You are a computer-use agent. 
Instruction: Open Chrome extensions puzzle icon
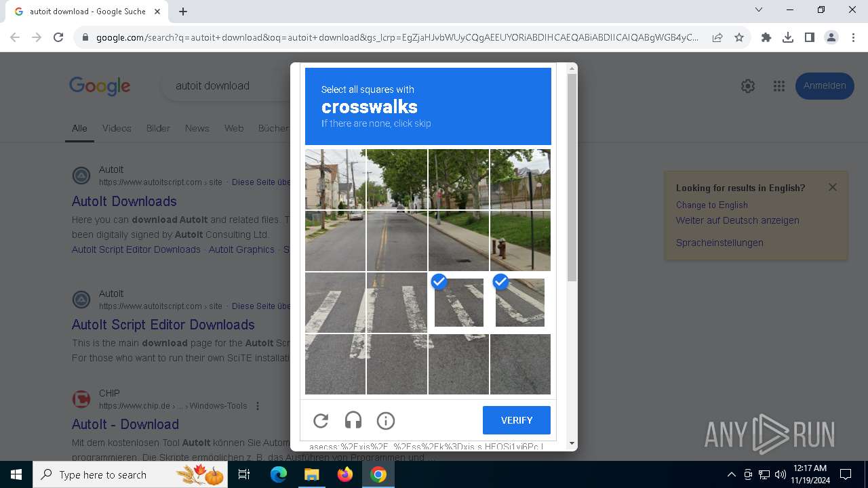[x=766, y=37]
